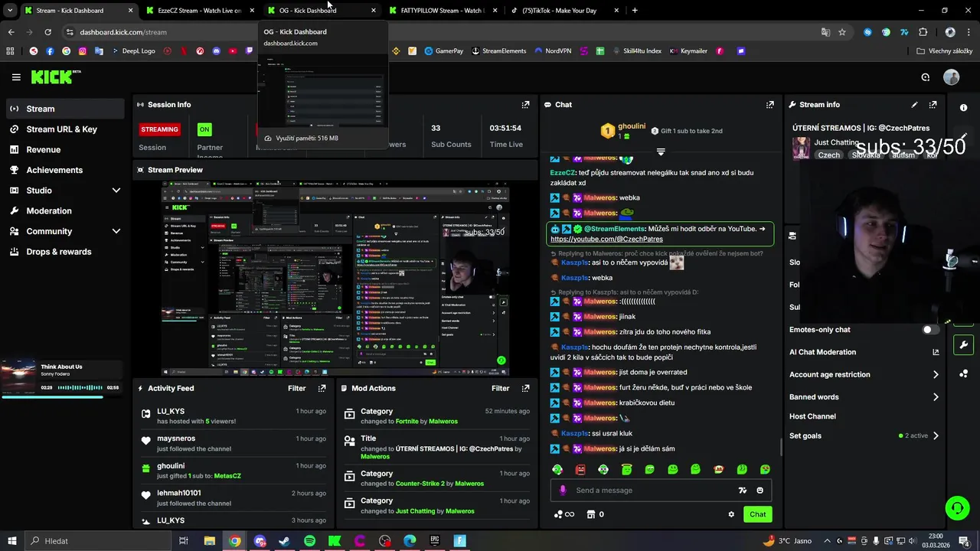The height and width of the screenshot is (551, 980).
Task: Open Stream URL & Key page
Action: (x=64, y=129)
